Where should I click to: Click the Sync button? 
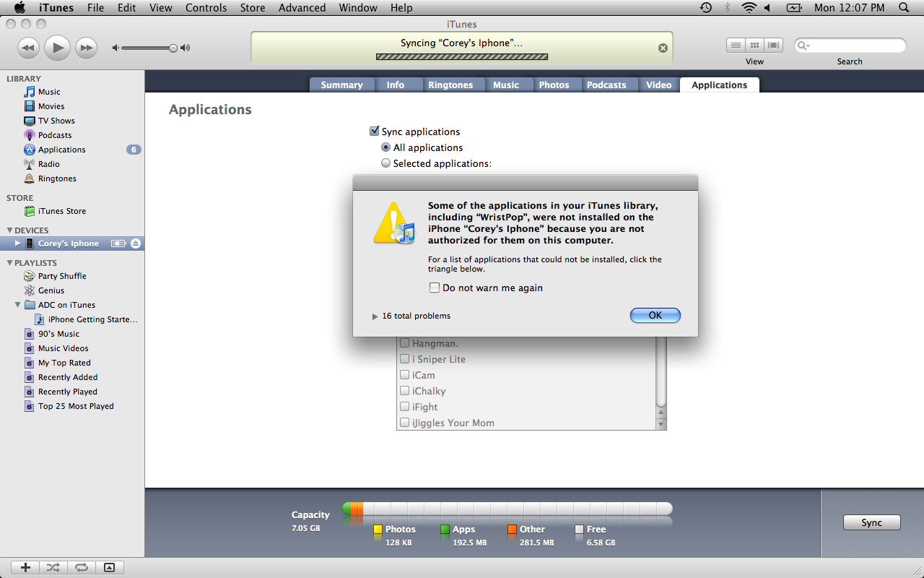click(x=872, y=522)
